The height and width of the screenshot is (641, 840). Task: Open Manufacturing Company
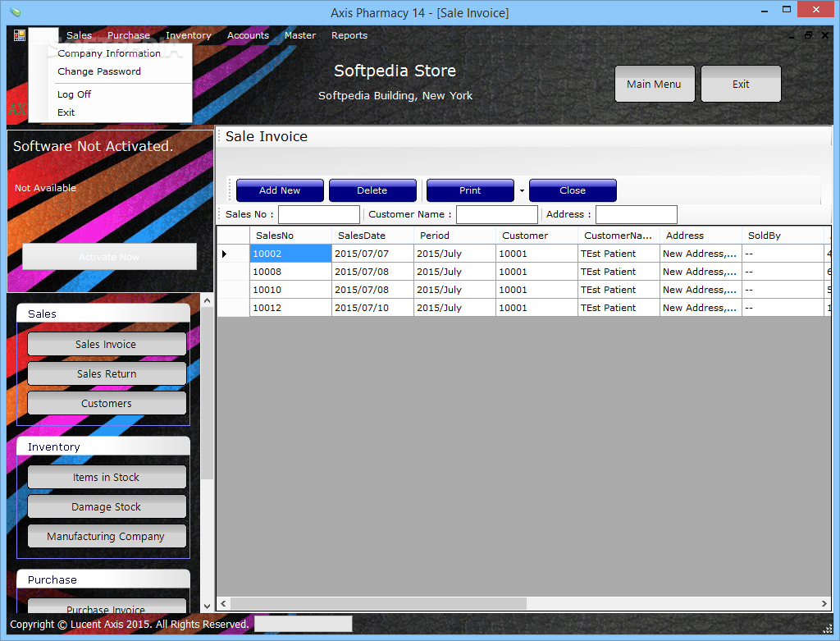tap(107, 537)
